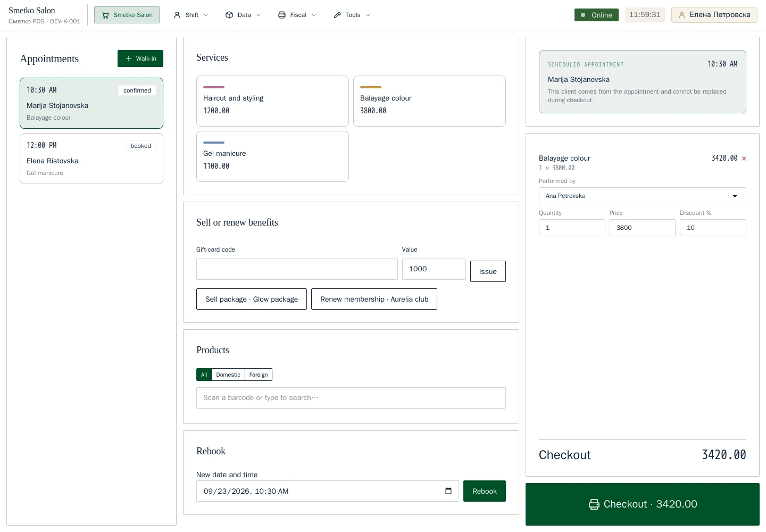
Task: Open the Data menu
Action: tap(243, 15)
